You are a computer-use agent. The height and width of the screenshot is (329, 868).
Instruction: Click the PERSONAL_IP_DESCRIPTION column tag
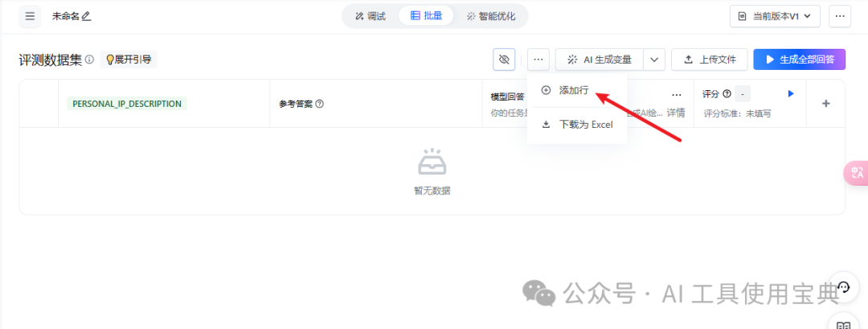pos(127,104)
